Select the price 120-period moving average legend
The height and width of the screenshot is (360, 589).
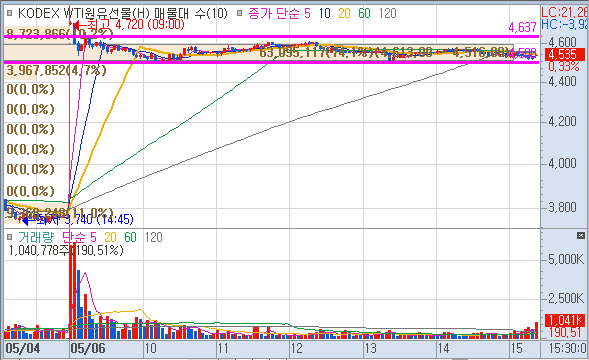388,14
